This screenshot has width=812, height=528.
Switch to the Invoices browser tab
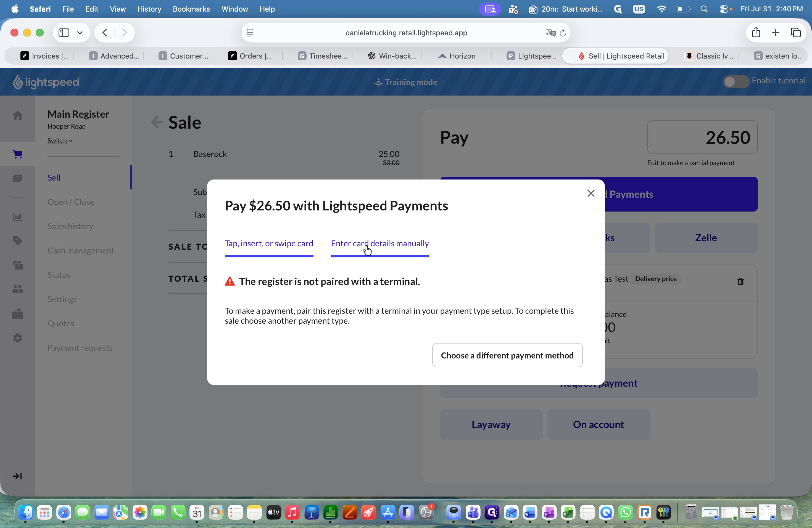(45, 56)
